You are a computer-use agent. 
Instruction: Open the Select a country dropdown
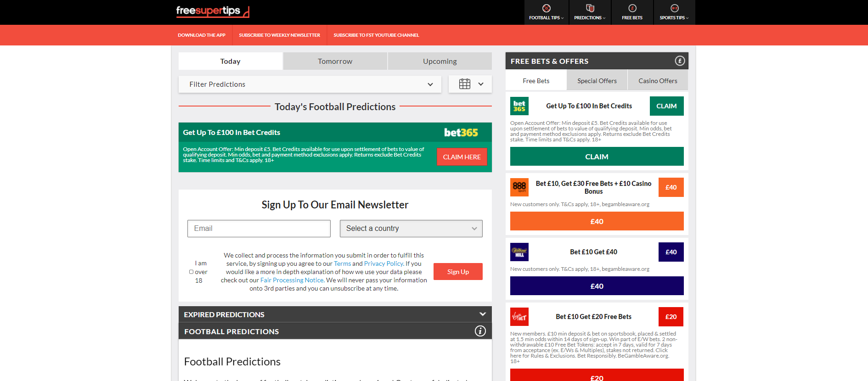pos(411,229)
